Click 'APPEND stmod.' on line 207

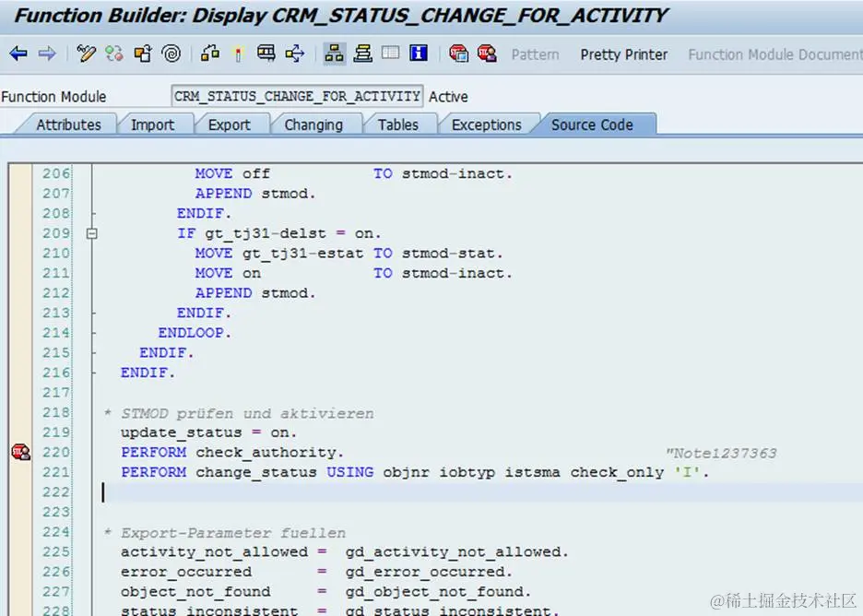coord(255,194)
